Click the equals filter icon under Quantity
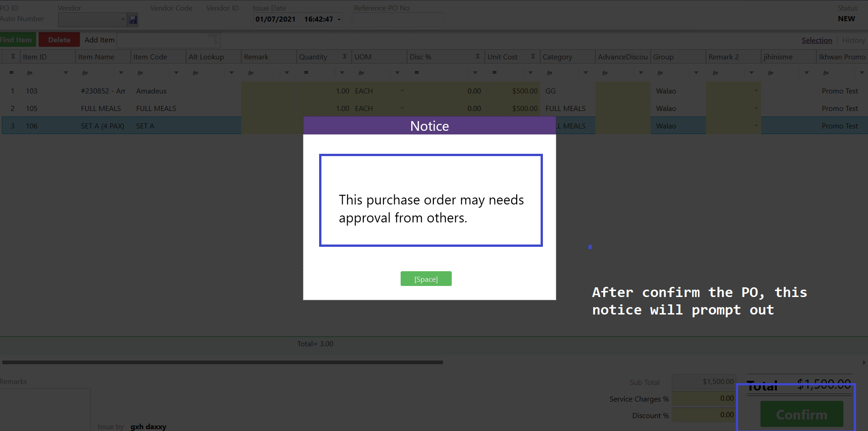The height and width of the screenshot is (431, 868). click(x=306, y=73)
